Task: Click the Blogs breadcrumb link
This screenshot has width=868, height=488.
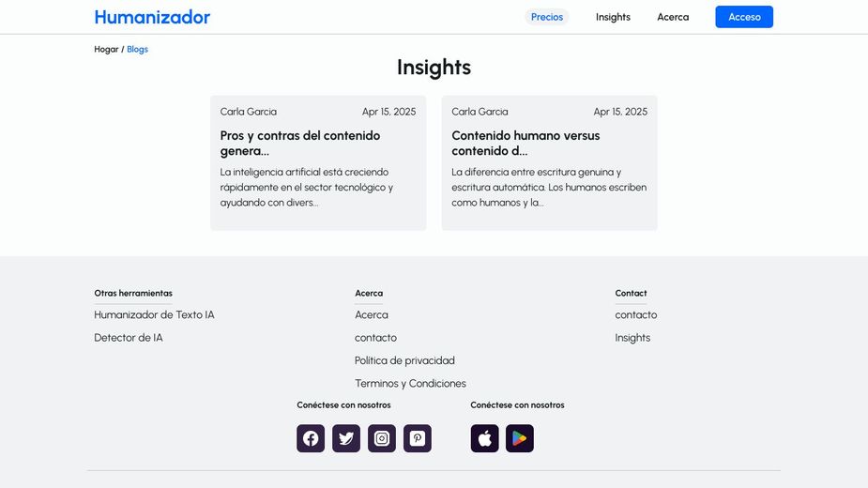Action: 138,49
